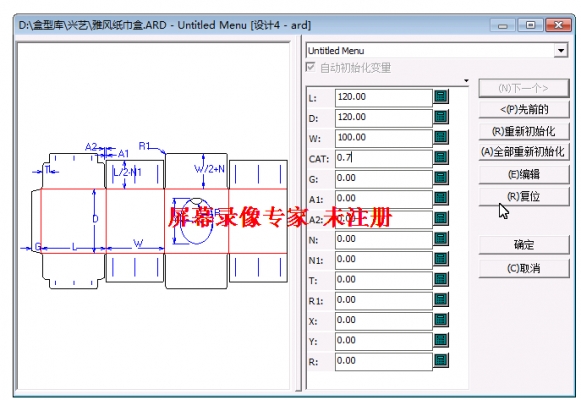
Task: Open calculator icon beside L field
Action: click(x=441, y=97)
